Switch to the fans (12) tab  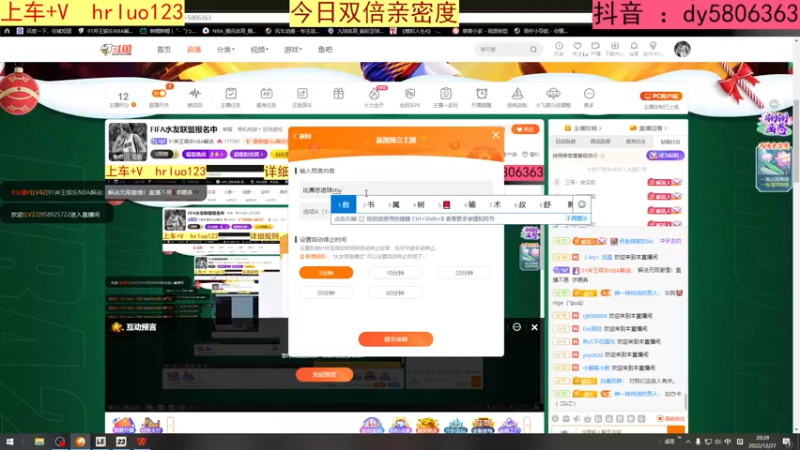(670, 141)
